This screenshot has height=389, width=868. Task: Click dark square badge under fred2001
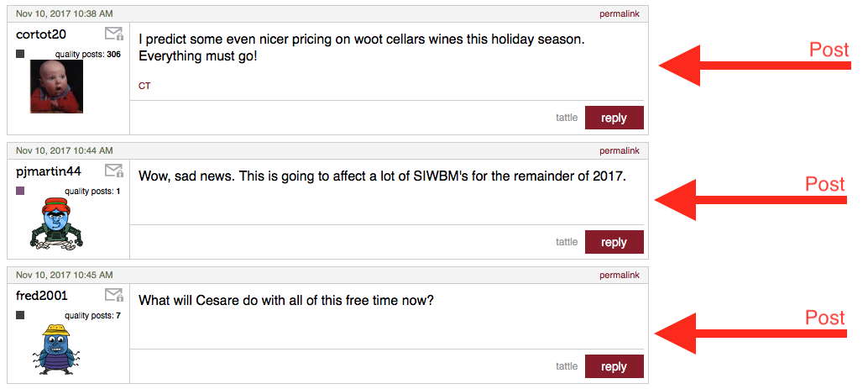(20, 315)
